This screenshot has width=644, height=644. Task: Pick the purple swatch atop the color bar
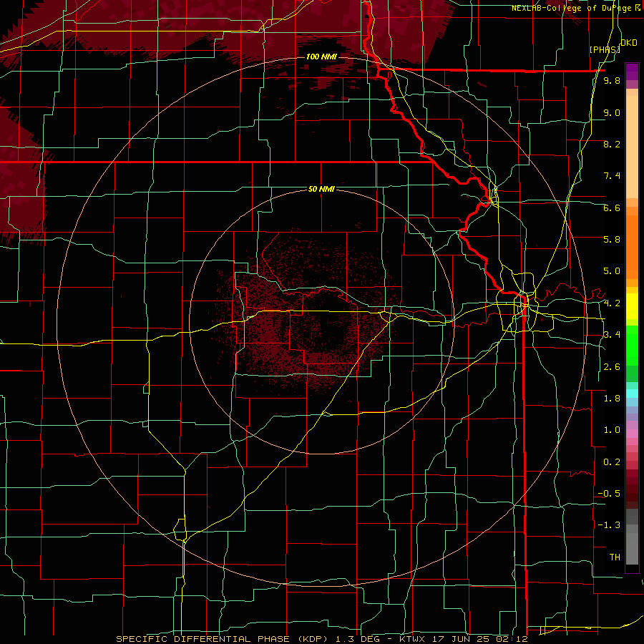coord(632,72)
